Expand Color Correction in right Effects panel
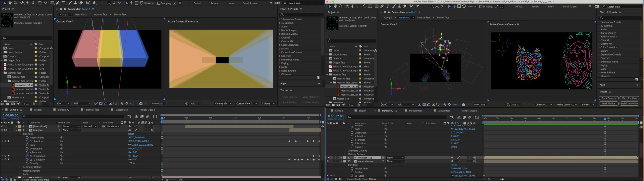Image resolution: width=644 pixels, height=181 pixels. pos(599,47)
